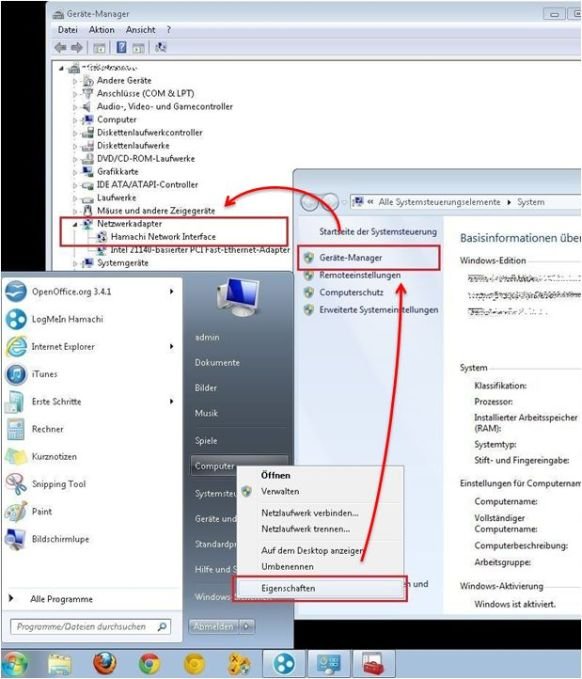
Task: Click the Erweiterte Systemeinstellungen link
Action: pyautogui.click(x=379, y=310)
